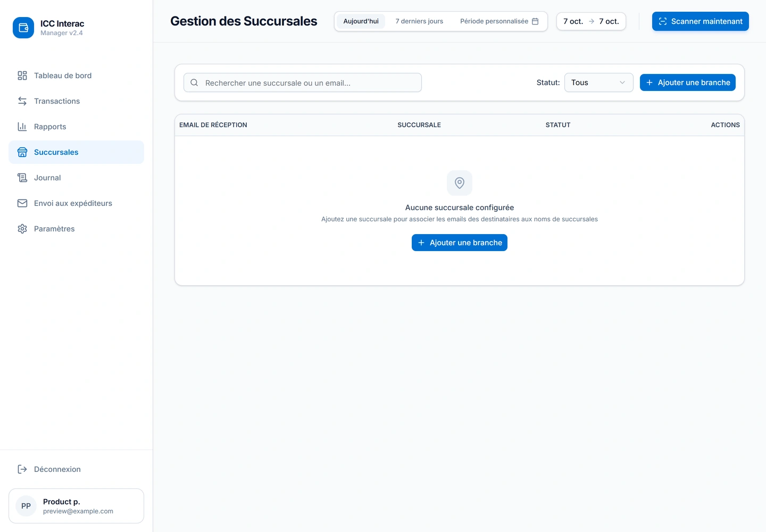Click the EMAIL DE RÉCEPTION column header
Image resolution: width=766 pixels, height=532 pixels.
click(213, 125)
